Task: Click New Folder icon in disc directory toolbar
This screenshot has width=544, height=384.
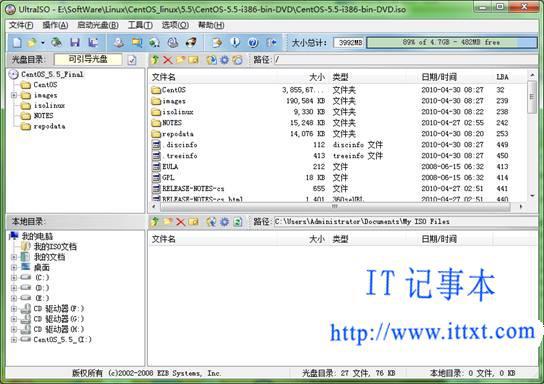Action: (180, 60)
